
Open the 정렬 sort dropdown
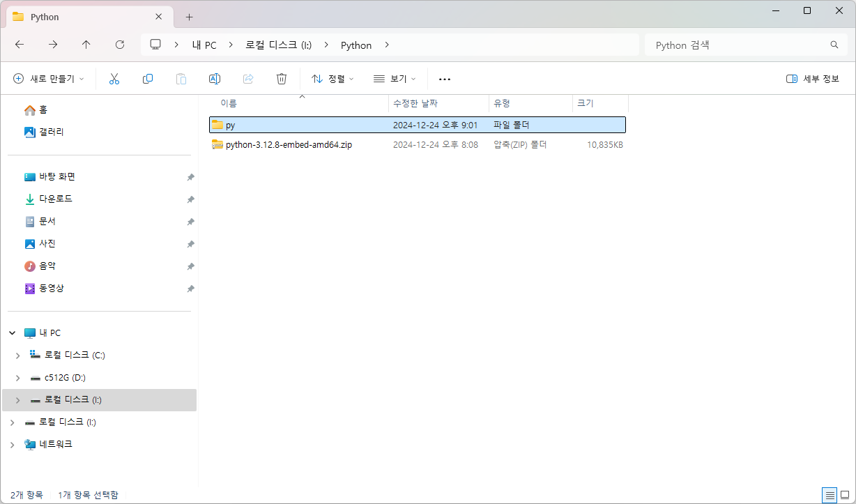(333, 79)
